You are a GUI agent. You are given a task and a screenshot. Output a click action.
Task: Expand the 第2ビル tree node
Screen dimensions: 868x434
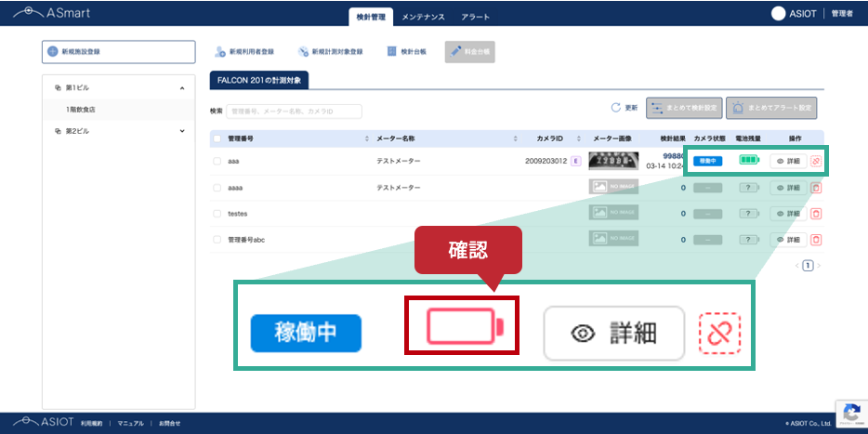pos(182,131)
